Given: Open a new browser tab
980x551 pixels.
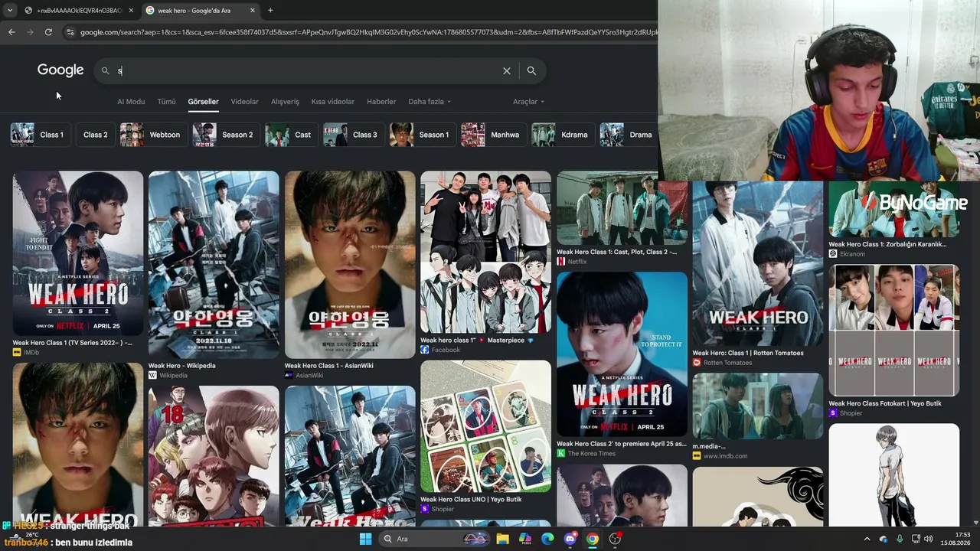Looking at the screenshot, I should 270,10.
